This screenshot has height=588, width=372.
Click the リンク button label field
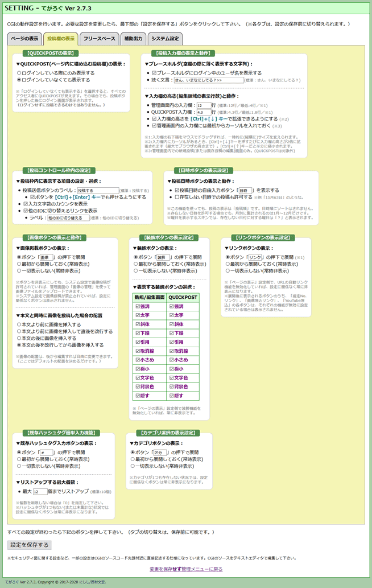(255, 257)
